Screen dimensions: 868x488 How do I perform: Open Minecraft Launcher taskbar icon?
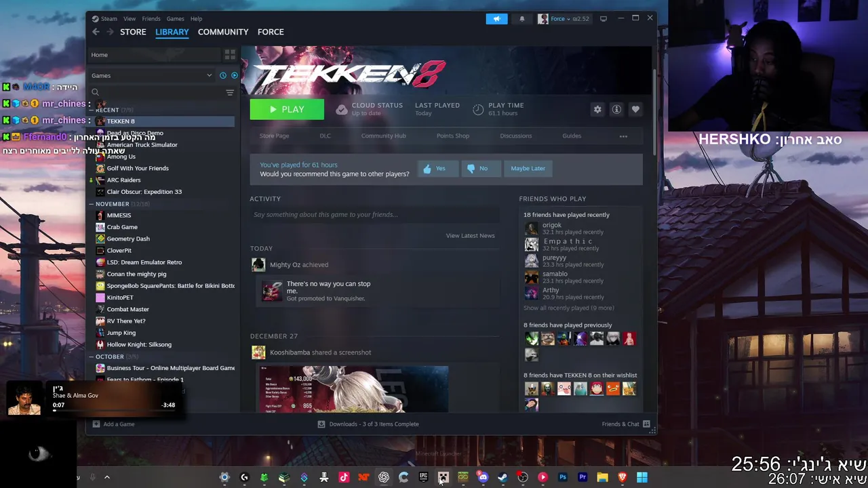click(x=443, y=477)
